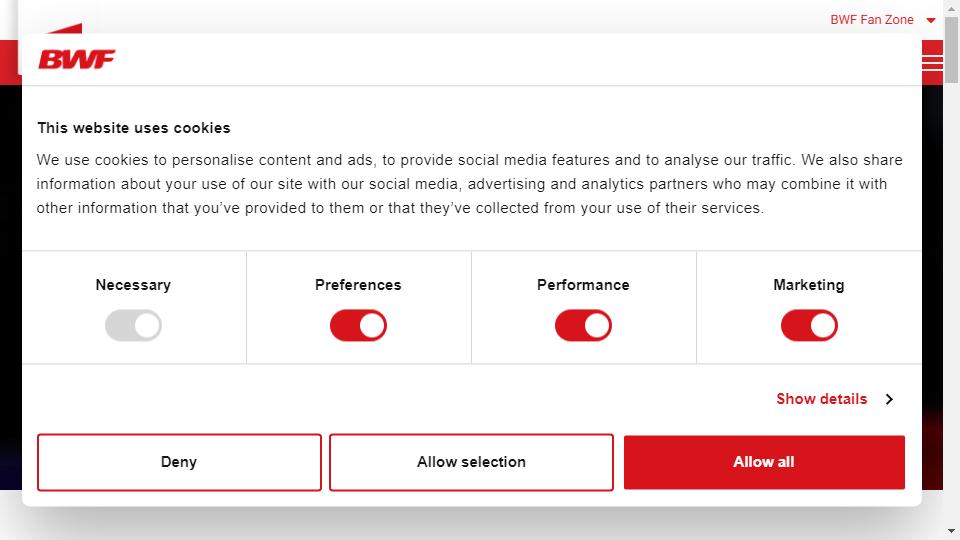This screenshot has height=540, width=960.
Task: Select the Marketing category label
Action: point(809,285)
